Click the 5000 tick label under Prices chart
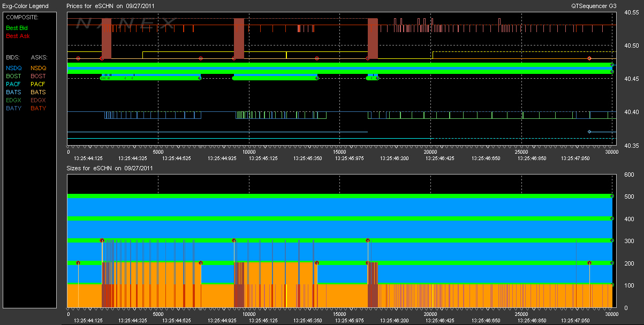Image resolution: width=644 pixels, height=325 pixels. [158, 152]
